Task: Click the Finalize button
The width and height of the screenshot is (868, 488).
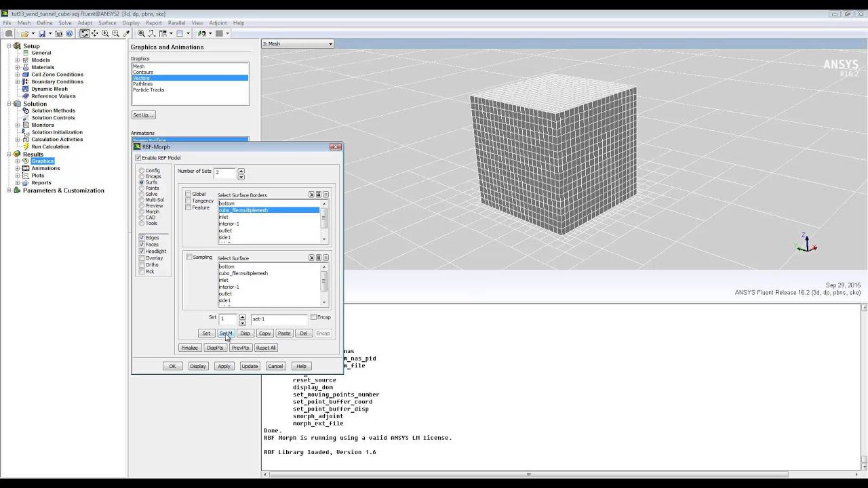Action: click(189, 348)
